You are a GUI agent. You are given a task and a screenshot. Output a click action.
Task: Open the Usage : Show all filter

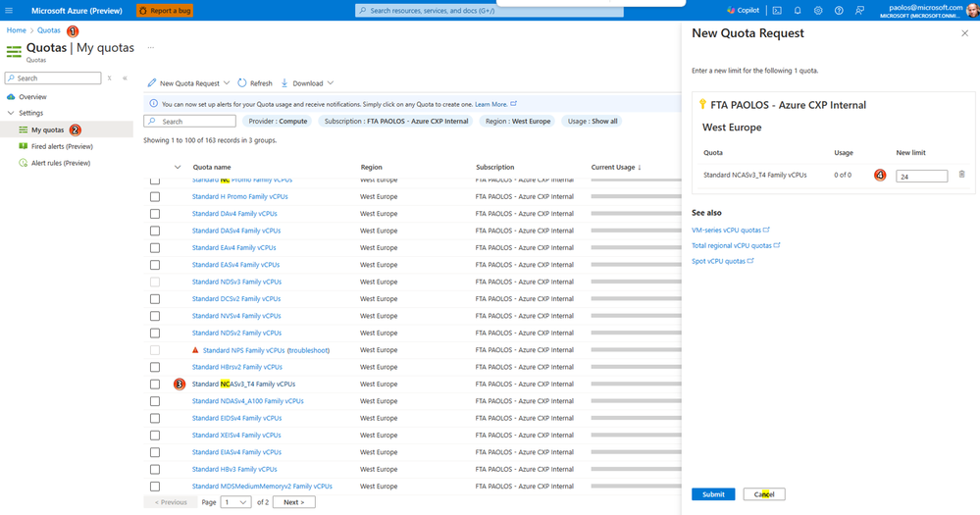coord(593,122)
